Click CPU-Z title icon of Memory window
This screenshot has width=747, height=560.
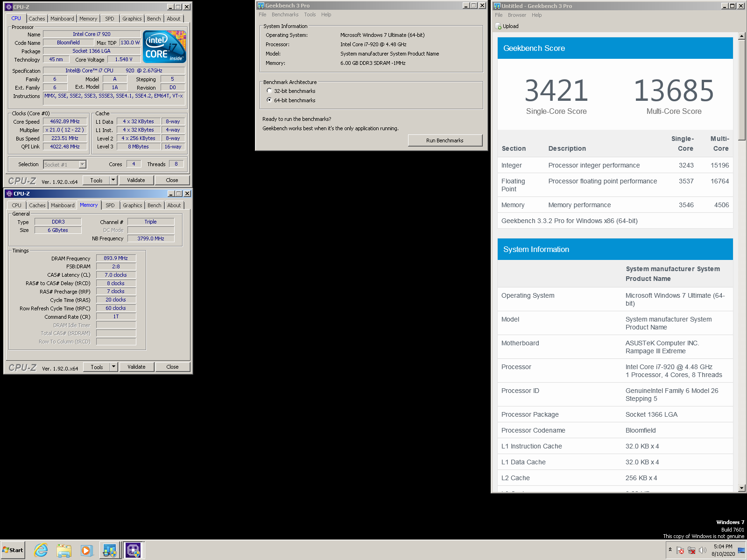9,194
